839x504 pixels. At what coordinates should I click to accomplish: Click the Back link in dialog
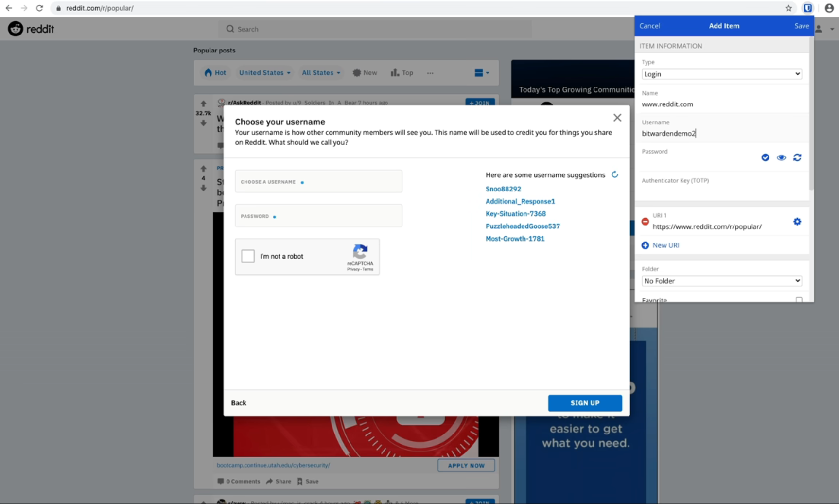(239, 403)
